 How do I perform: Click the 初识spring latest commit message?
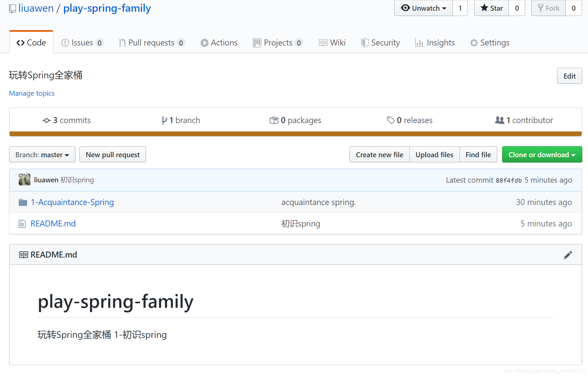pyautogui.click(x=77, y=180)
